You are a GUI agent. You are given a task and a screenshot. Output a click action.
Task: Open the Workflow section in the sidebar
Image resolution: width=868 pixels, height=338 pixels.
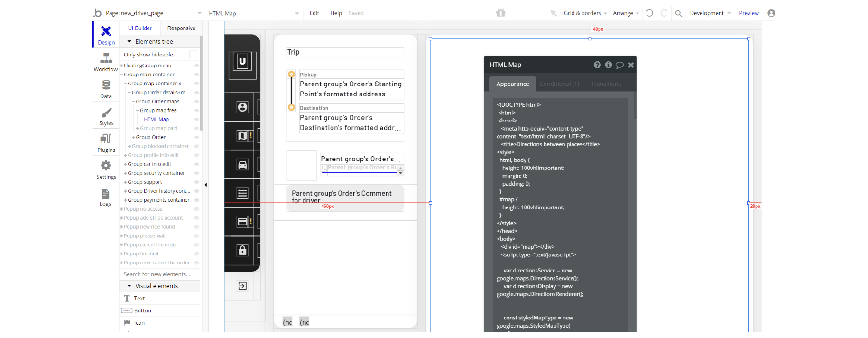click(x=106, y=62)
